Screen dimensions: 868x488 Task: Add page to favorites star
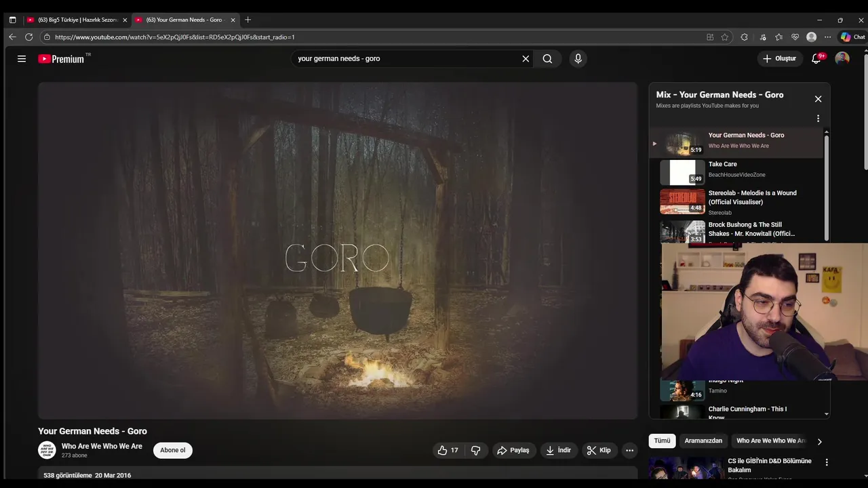point(725,37)
